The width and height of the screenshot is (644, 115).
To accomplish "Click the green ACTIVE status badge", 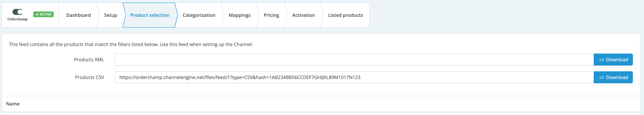I will coord(43,15).
